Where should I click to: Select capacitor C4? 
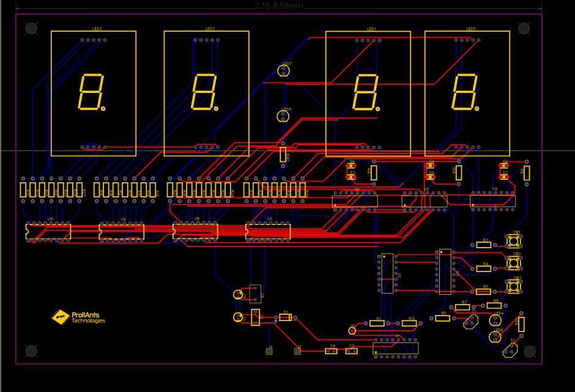(x=331, y=351)
